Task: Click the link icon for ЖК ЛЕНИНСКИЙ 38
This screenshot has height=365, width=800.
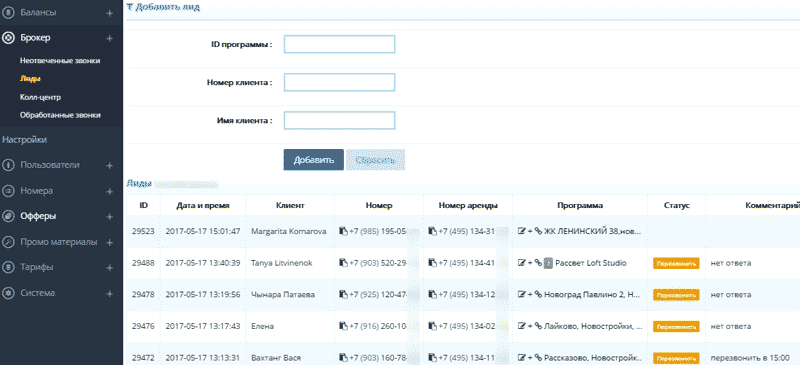Action: click(538, 231)
